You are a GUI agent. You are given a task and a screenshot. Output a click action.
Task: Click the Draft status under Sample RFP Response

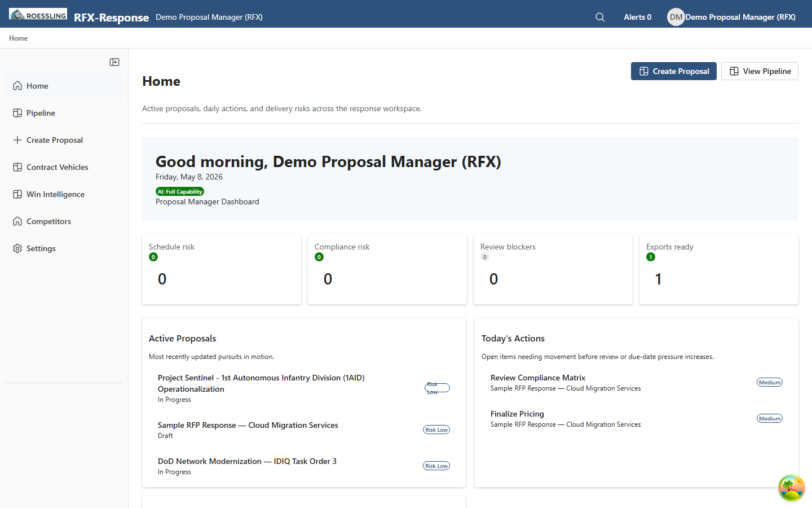(165, 436)
